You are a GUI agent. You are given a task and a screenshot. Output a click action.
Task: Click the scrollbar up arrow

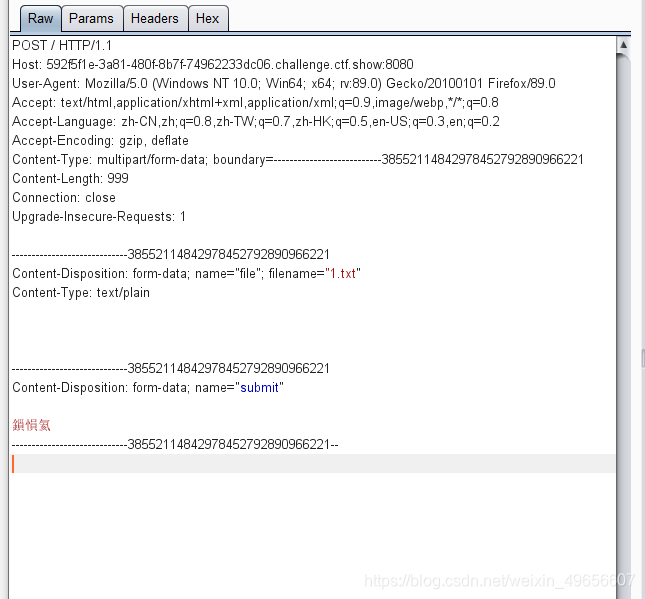pyautogui.click(x=624, y=44)
